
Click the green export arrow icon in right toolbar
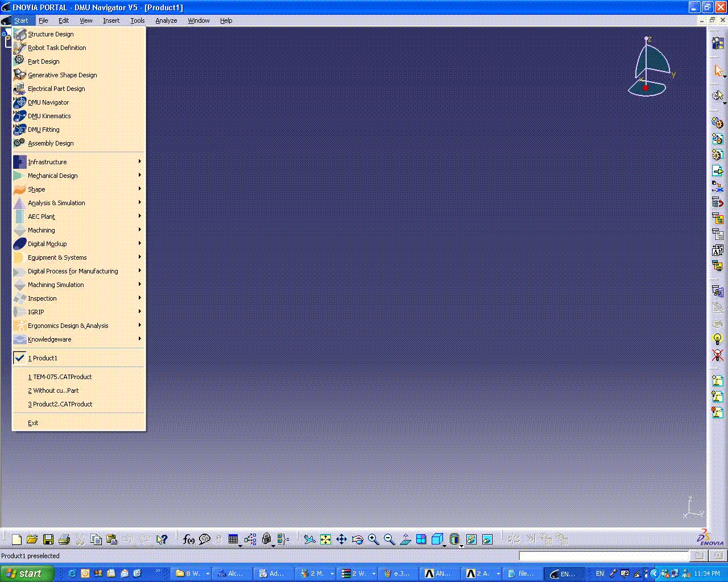(x=718, y=171)
